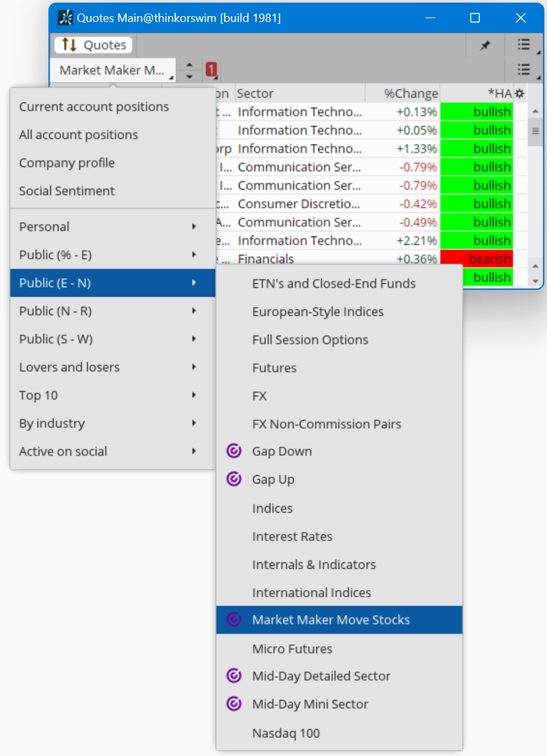The height and width of the screenshot is (756, 547).
Task: Step watchlist up with the up arrow
Action: [190, 64]
